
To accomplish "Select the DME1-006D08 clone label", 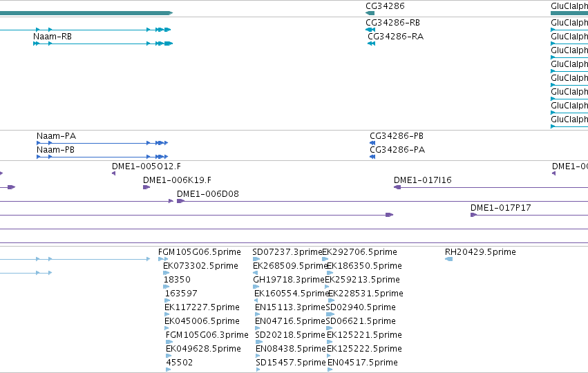I will 208,194.
